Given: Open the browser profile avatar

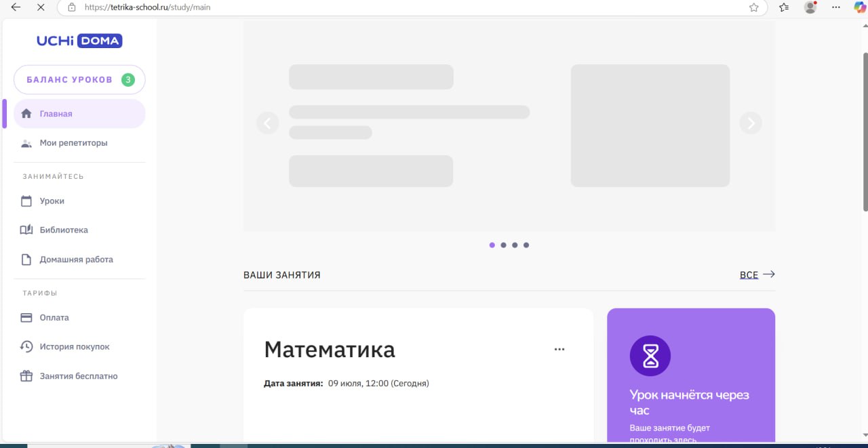Looking at the screenshot, I should coord(810,7).
